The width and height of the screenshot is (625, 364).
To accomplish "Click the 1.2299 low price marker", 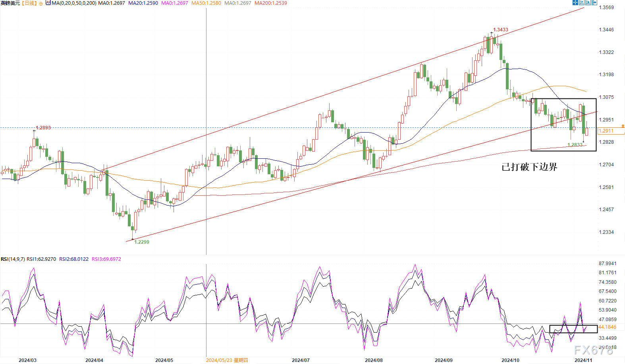I will (x=142, y=242).
